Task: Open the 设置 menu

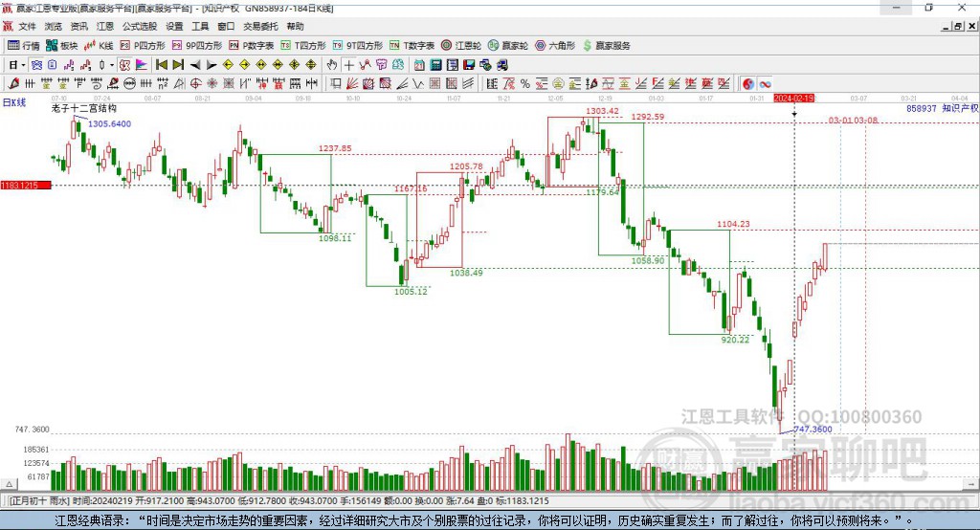Action: 174,26
